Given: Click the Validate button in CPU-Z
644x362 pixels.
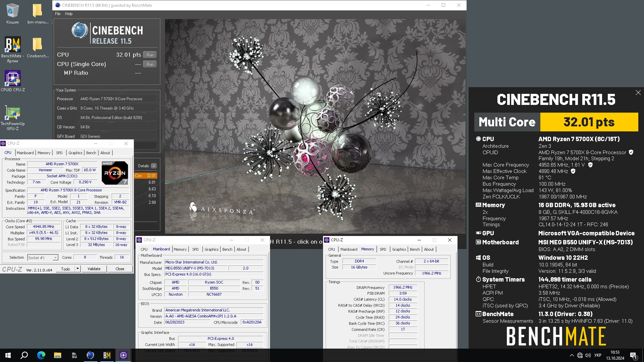Looking at the screenshot, I should [94, 269].
